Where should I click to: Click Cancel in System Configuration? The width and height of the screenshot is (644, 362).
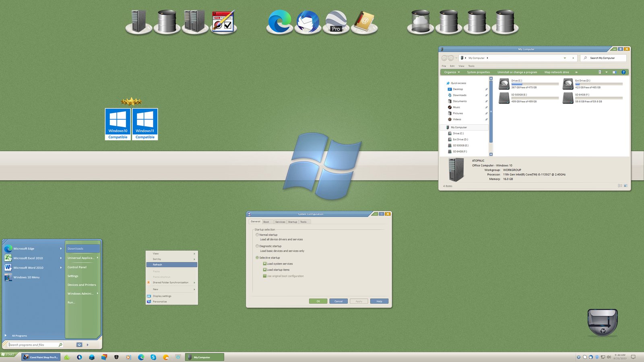[x=339, y=301]
